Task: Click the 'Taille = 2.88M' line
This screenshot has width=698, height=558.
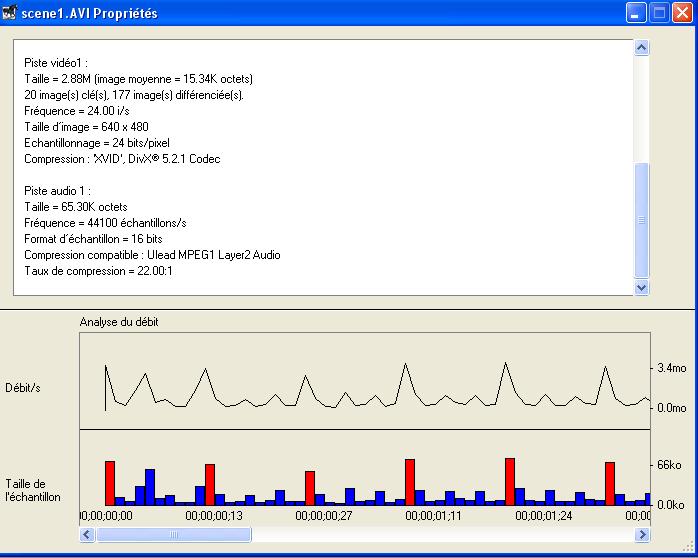Action: pos(138,79)
